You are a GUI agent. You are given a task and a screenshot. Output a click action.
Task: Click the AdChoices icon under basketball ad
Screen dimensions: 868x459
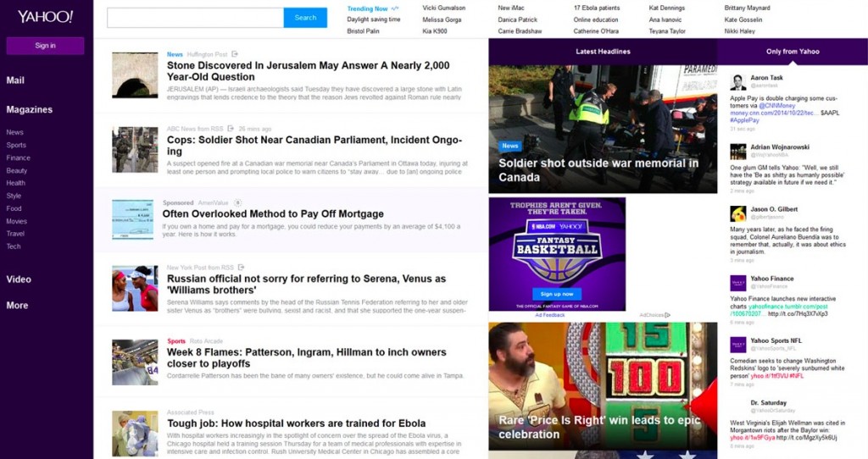(x=668, y=315)
